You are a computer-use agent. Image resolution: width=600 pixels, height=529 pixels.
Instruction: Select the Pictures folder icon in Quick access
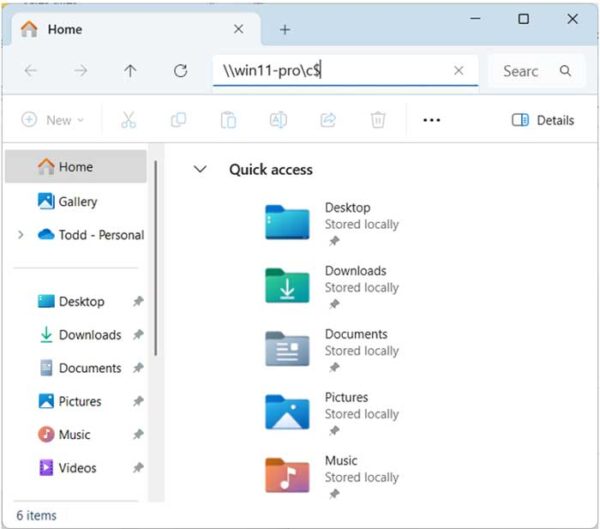[287, 412]
